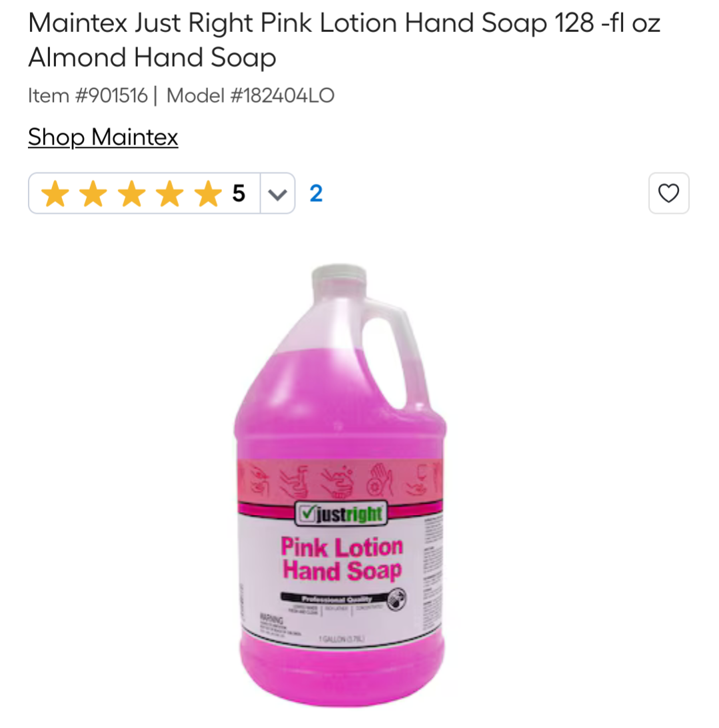Click the handwashing instructions band on the label
This screenshot has height=728, width=719.
click(340, 480)
